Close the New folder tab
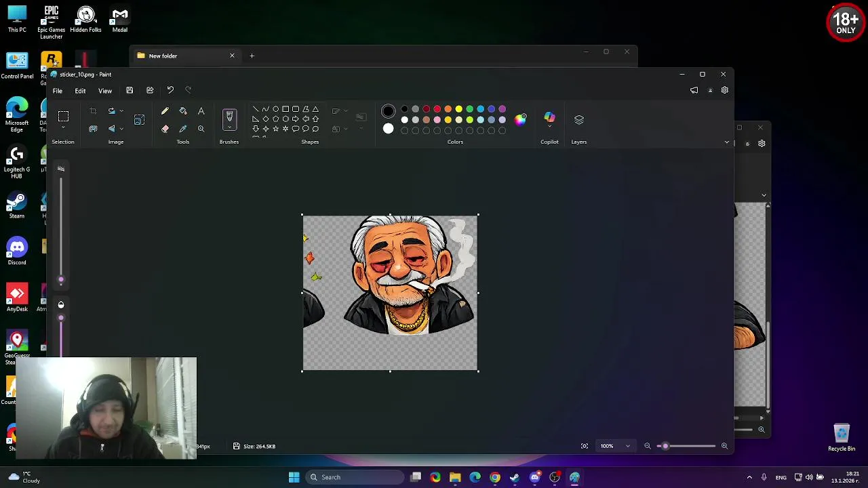The height and width of the screenshot is (488, 868). coord(232,56)
